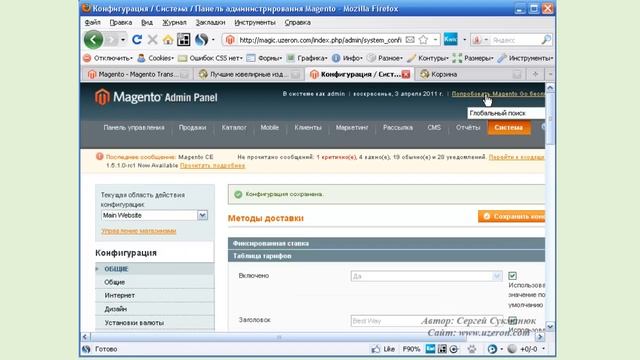This screenshot has height=360, width=640.
Task: Click the blue Kwk toolbar button
Action: click(x=450, y=39)
